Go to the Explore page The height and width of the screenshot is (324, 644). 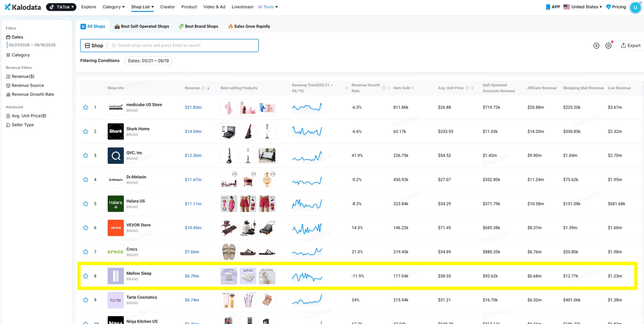tap(89, 7)
